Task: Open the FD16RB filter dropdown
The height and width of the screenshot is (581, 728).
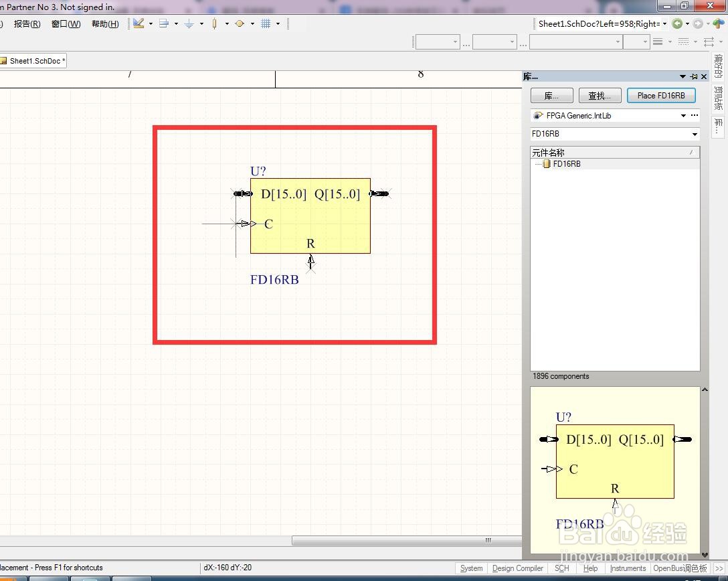Action: click(695, 135)
